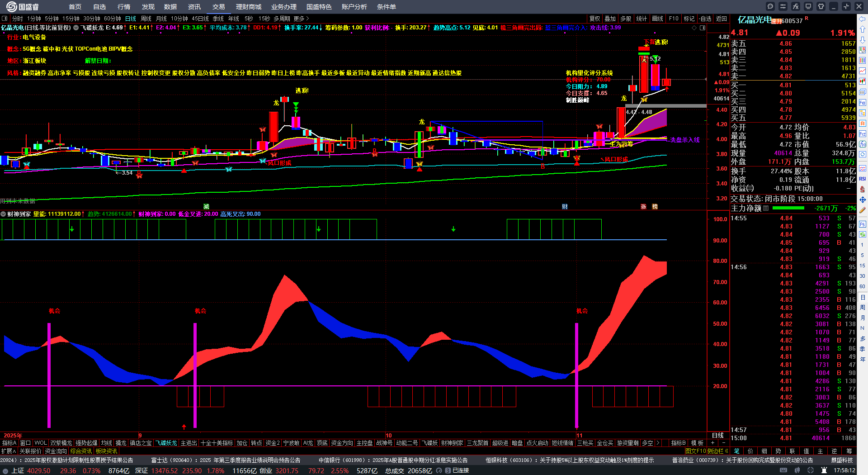Expand the index bar dropdown at bottom-left

(x=5, y=470)
